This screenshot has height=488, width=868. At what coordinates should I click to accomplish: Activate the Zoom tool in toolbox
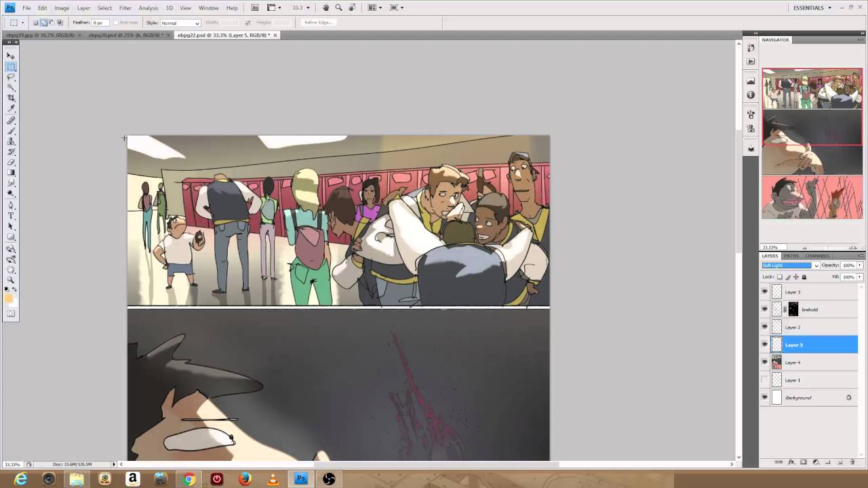click(x=11, y=279)
